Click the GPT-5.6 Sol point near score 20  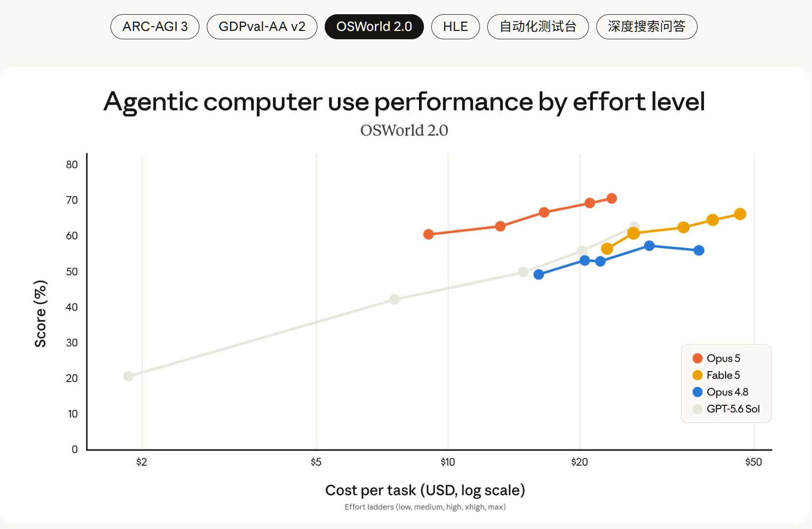point(129,376)
